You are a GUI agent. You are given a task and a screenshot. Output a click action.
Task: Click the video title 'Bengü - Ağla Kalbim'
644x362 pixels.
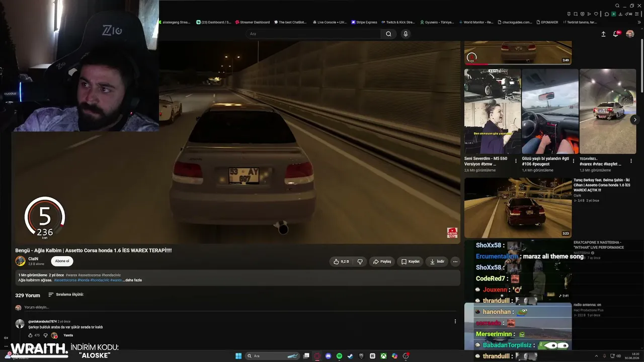(x=94, y=250)
